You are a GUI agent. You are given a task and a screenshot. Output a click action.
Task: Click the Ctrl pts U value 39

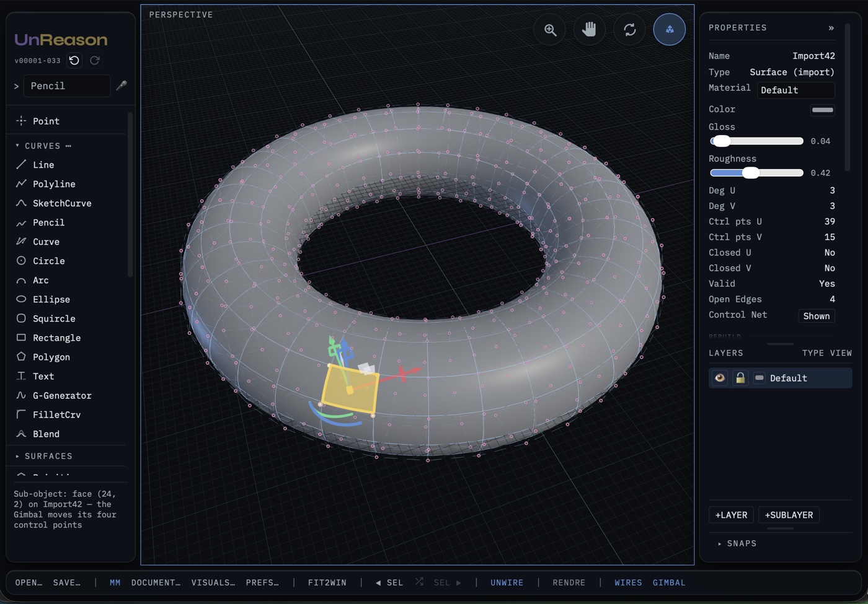tap(830, 221)
